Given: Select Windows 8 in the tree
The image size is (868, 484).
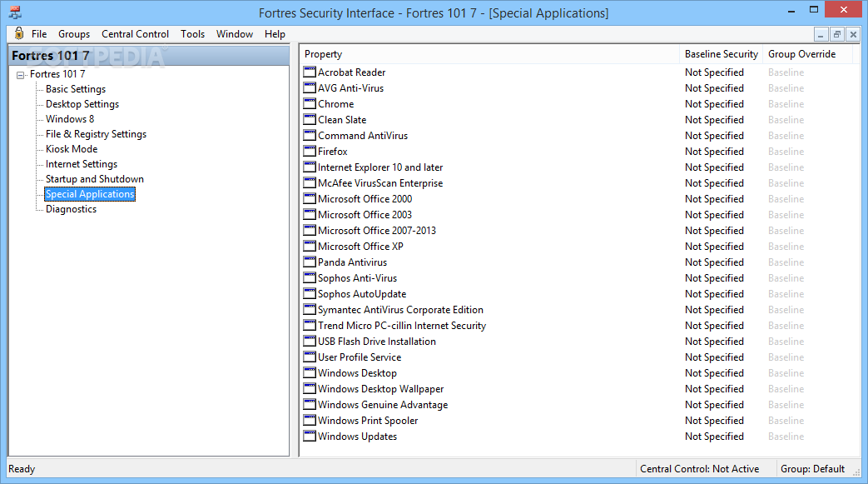Looking at the screenshot, I should [x=70, y=118].
